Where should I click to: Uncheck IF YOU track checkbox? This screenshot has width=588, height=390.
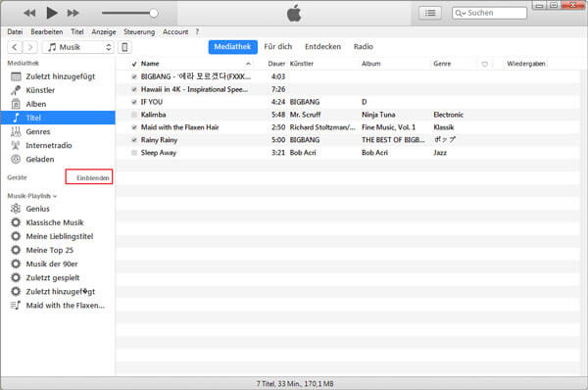click(x=134, y=102)
